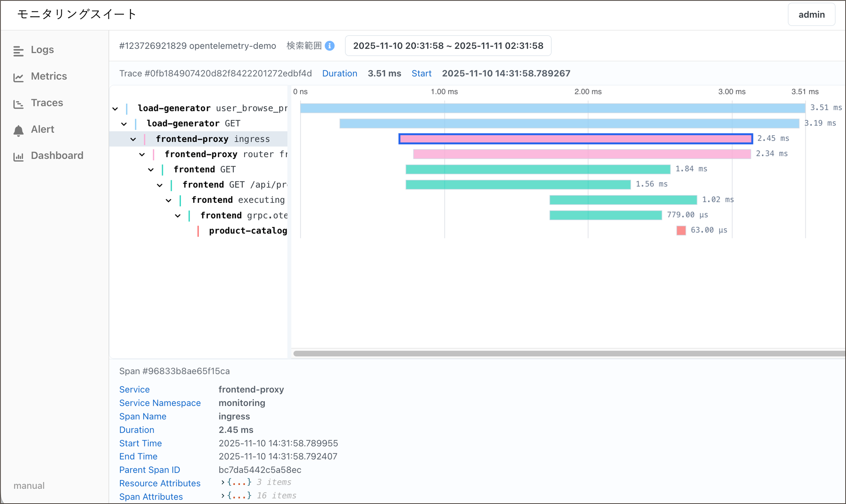Click the search range info icon
The height and width of the screenshot is (504, 846).
[329, 46]
